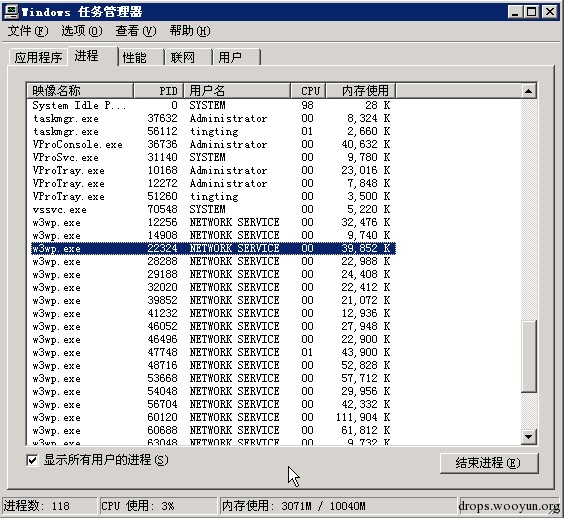Sort by the 内存使用 column header
The width and height of the screenshot is (564, 518).
point(361,91)
